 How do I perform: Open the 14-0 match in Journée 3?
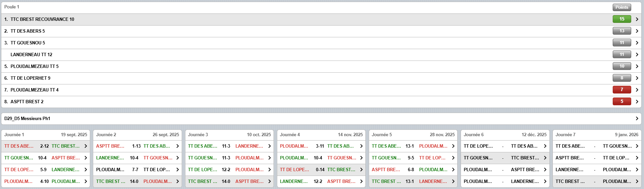click(226, 181)
